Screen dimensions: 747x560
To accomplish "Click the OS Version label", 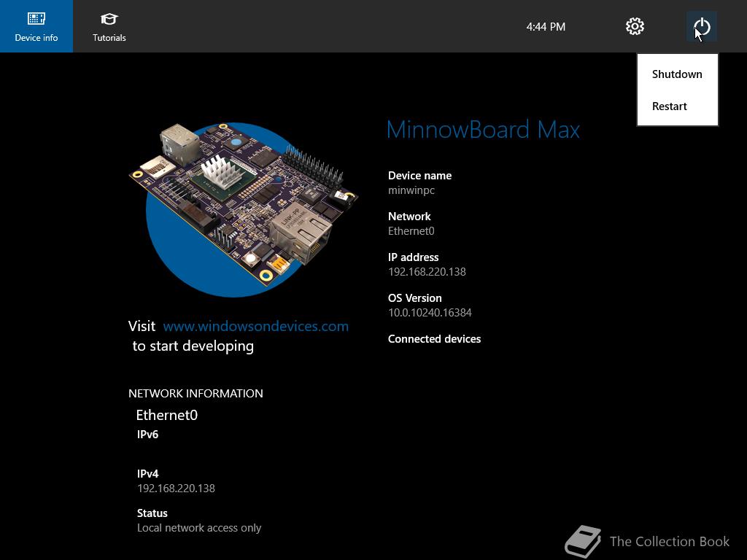I will pos(414,298).
